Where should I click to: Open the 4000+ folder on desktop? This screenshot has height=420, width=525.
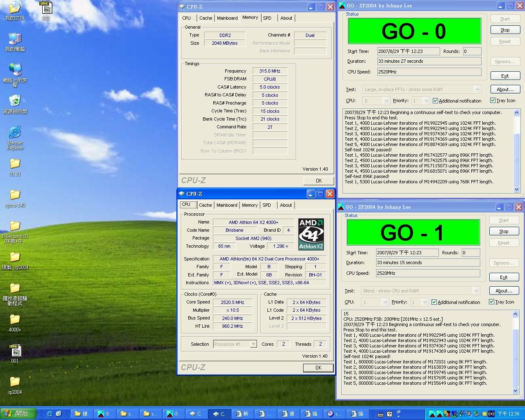[15, 323]
